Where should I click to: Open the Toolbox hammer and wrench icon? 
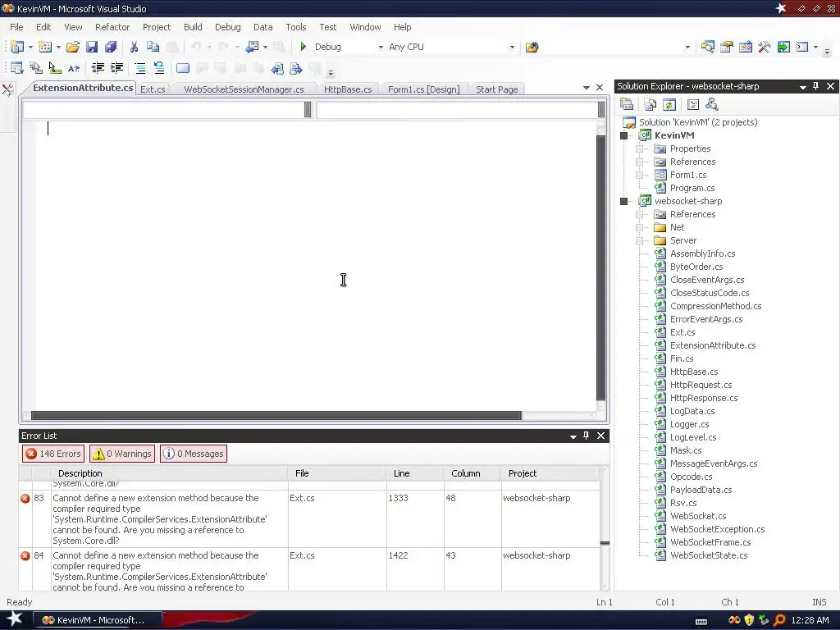[x=765, y=47]
